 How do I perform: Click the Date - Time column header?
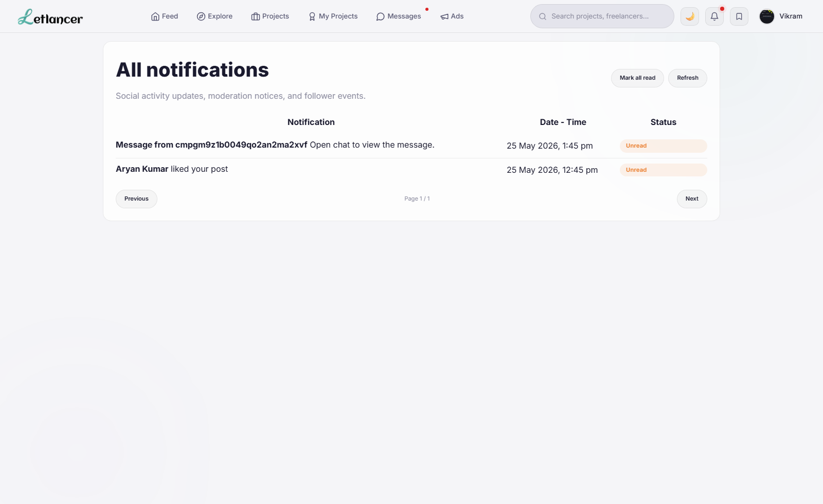(x=563, y=122)
